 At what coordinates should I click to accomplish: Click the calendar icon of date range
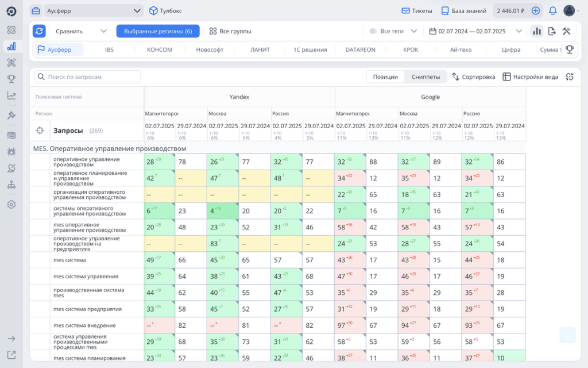[432, 31]
